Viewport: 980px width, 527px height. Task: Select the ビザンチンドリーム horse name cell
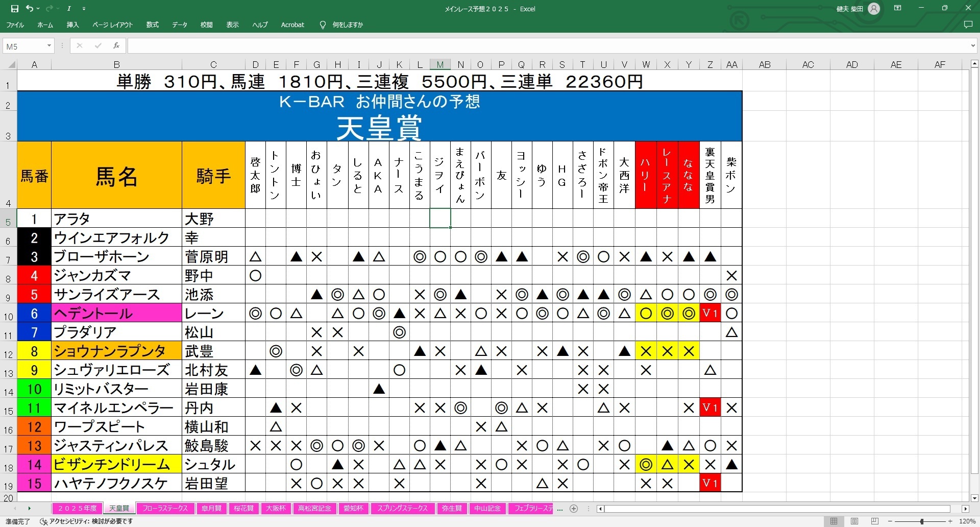116,464
